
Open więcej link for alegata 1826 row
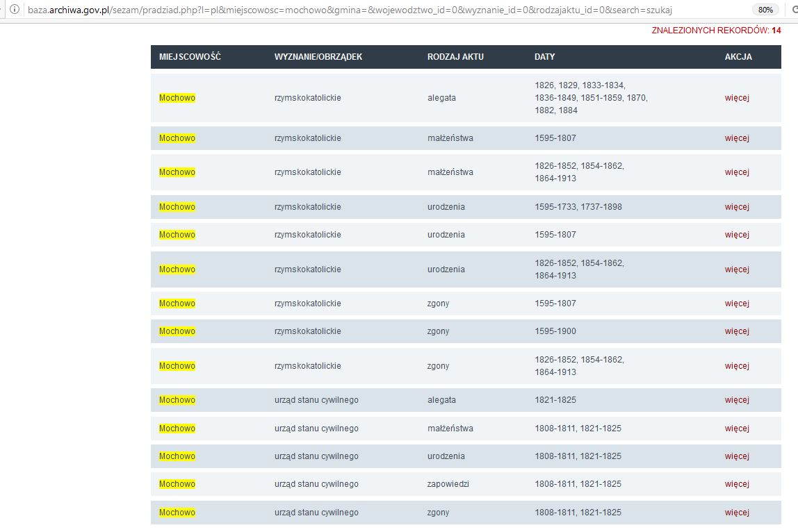(x=736, y=98)
